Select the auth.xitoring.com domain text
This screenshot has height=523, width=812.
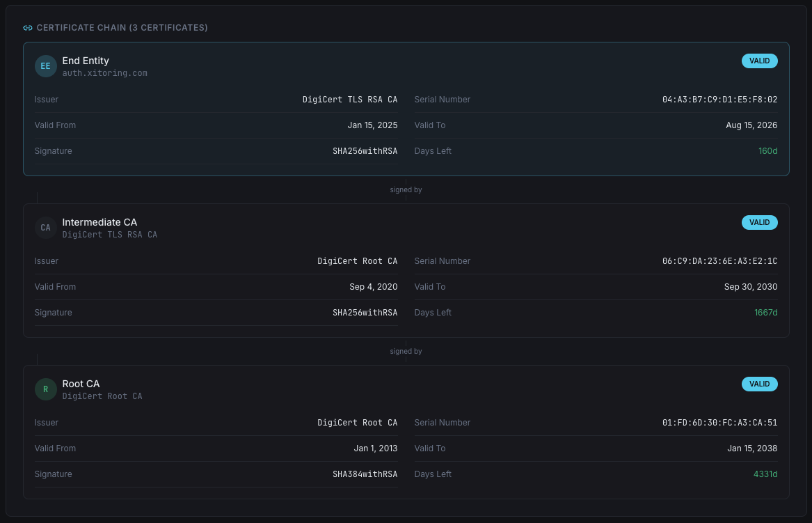pyautogui.click(x=104, y=73)
